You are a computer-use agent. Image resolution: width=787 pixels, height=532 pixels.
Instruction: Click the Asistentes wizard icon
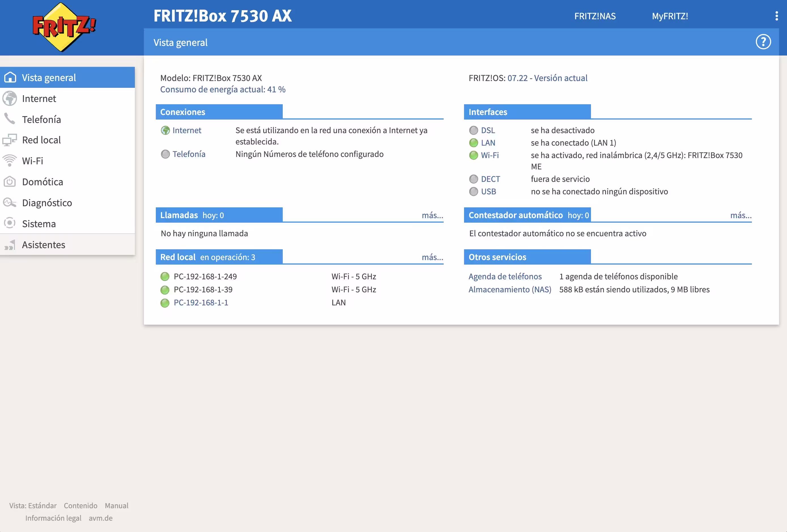click(x=9, y=244)
